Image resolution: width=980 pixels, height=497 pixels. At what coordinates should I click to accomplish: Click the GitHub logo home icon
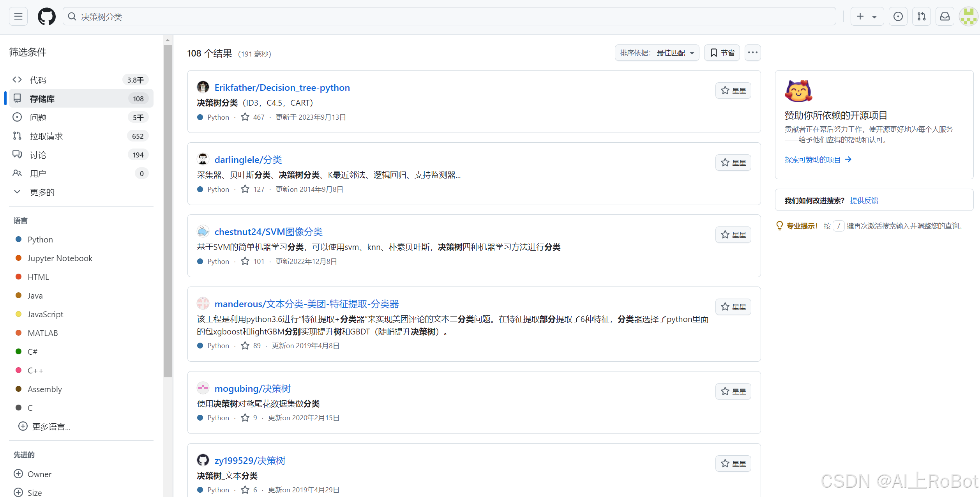46,16
